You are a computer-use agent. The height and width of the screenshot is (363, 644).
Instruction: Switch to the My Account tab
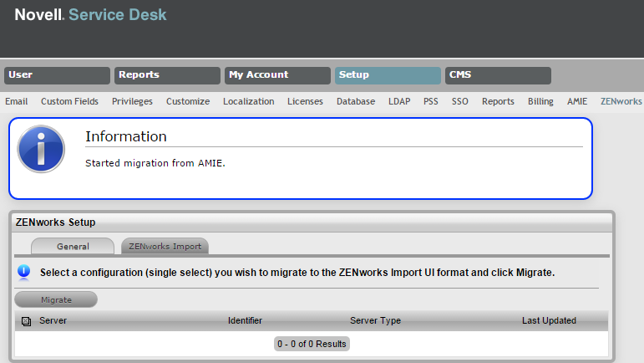[x=277, y=75]
